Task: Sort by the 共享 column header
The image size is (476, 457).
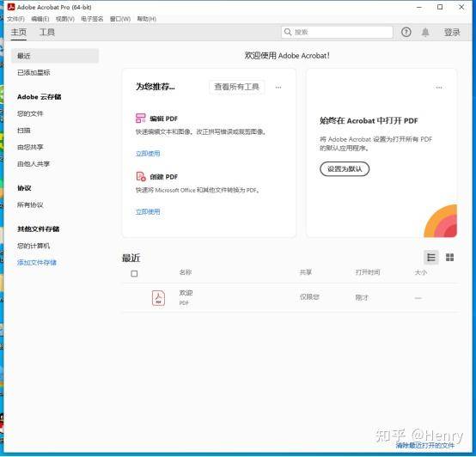Action: [x=306, y=272]
